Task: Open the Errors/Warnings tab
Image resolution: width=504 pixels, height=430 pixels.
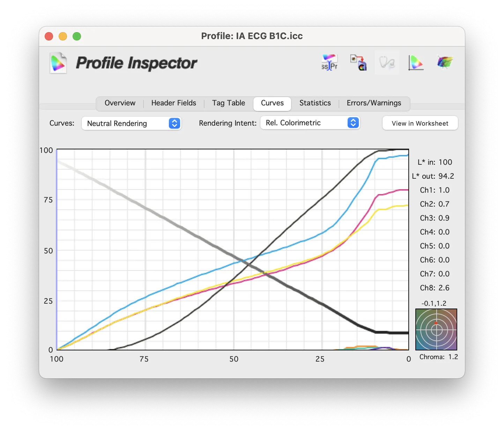Action: [374, 103]
